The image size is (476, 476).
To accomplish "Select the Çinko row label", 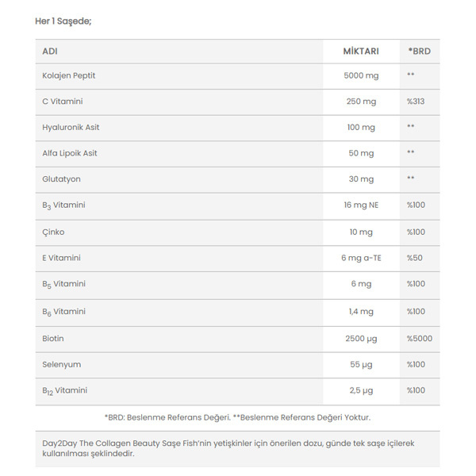I will pos(53,232).
